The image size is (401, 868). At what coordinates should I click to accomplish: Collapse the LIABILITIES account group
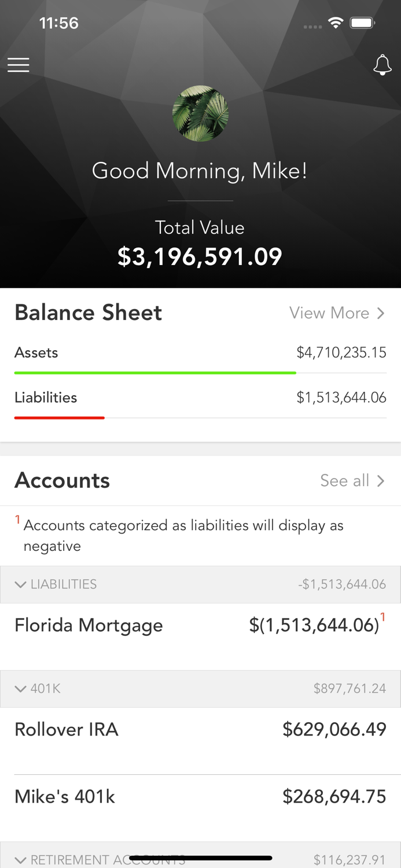(x=21, y=584)
